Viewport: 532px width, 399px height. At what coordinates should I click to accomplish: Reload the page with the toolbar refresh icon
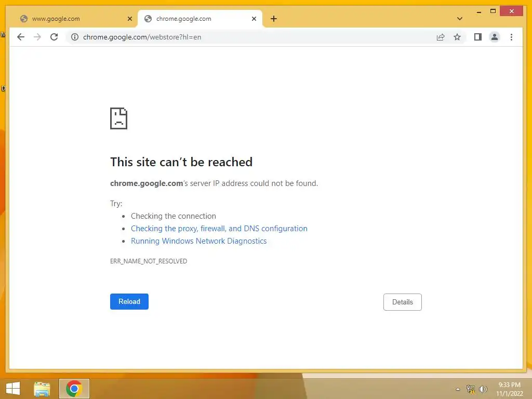54,37
